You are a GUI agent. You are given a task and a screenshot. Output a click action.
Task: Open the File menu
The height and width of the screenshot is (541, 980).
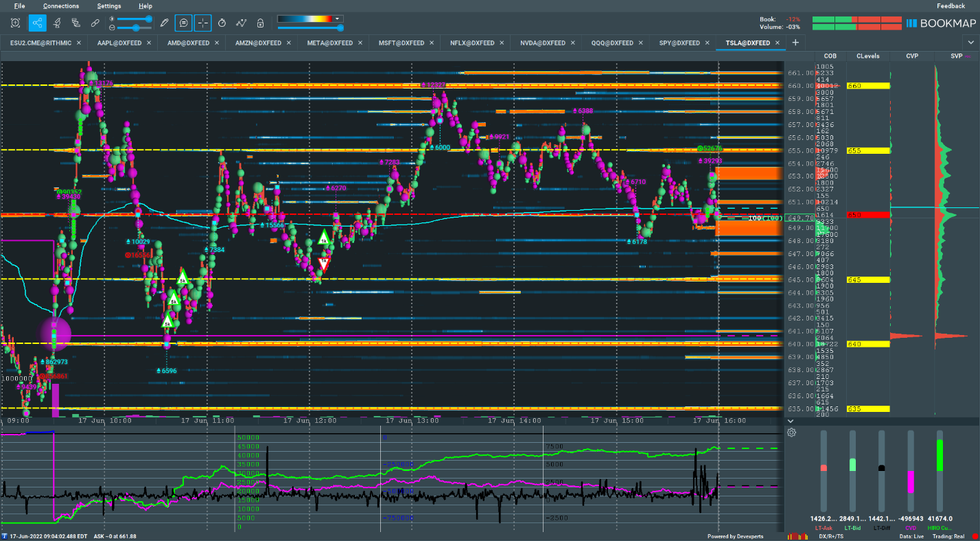pyautogui.click(x=19, y=5)
